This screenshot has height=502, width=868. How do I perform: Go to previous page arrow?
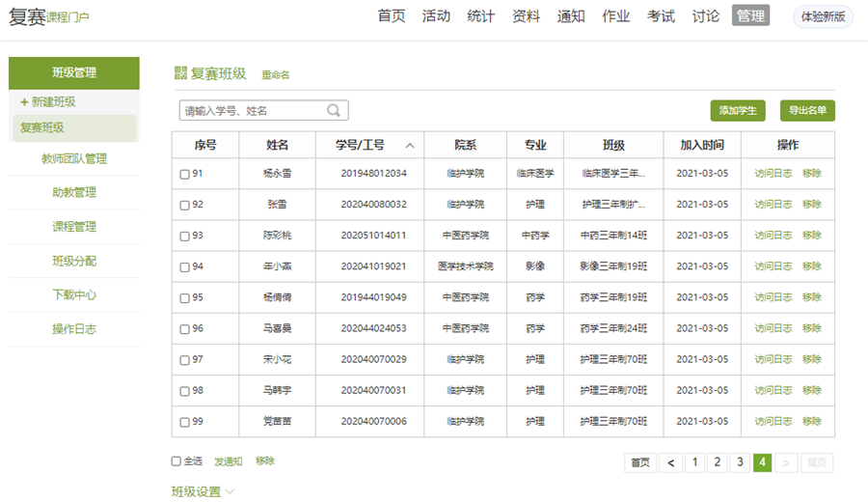(671, 462)
